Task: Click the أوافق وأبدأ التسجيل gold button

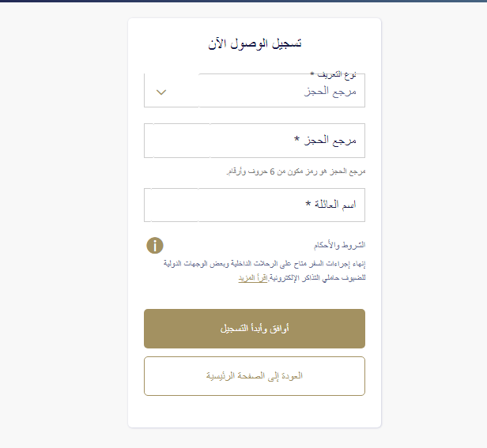Action: pyautogui.click(x=255, y=329)
